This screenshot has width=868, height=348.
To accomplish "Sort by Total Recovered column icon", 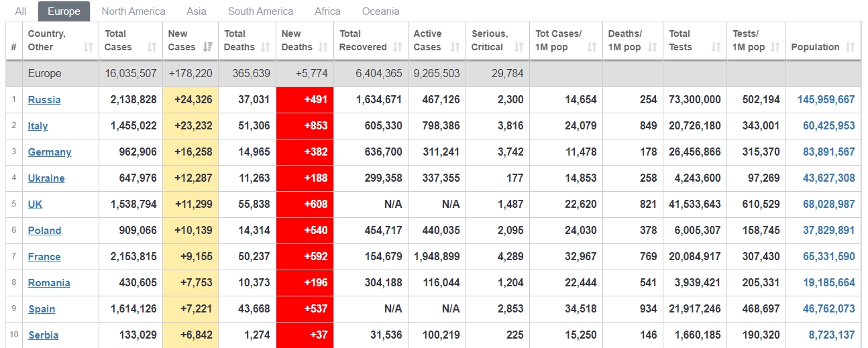I will [398, 47].
